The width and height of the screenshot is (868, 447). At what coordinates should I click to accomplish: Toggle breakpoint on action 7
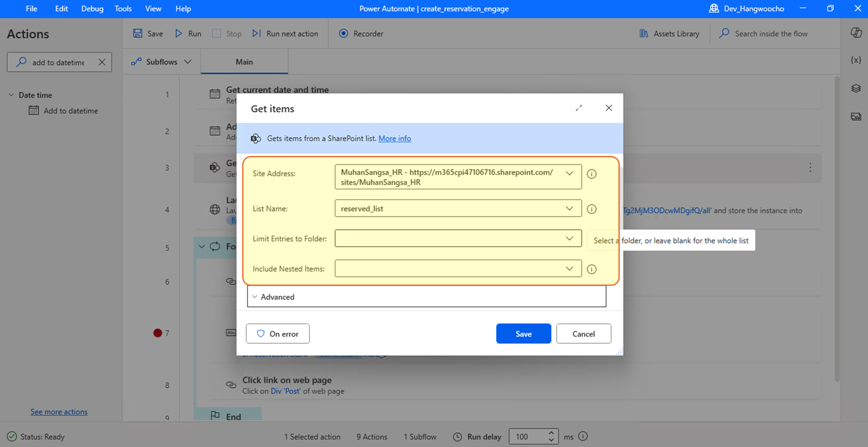[x=157, y=333]
